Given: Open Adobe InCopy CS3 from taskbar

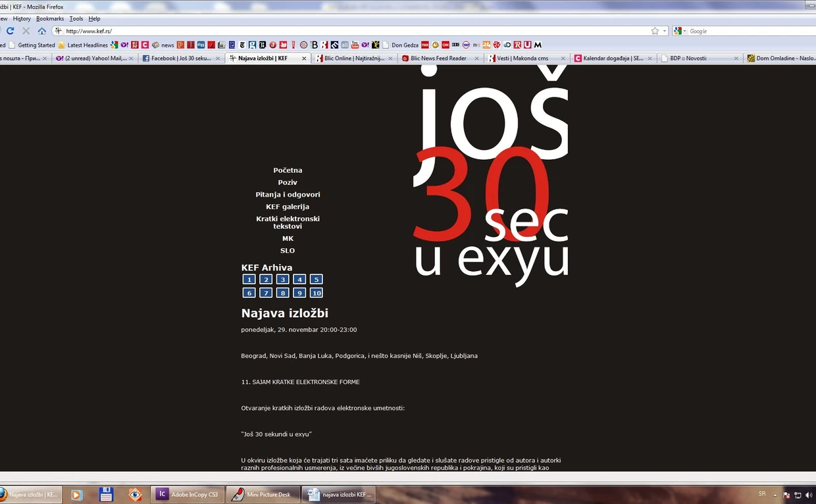Looking at the screenshot, I should (188, 494).
